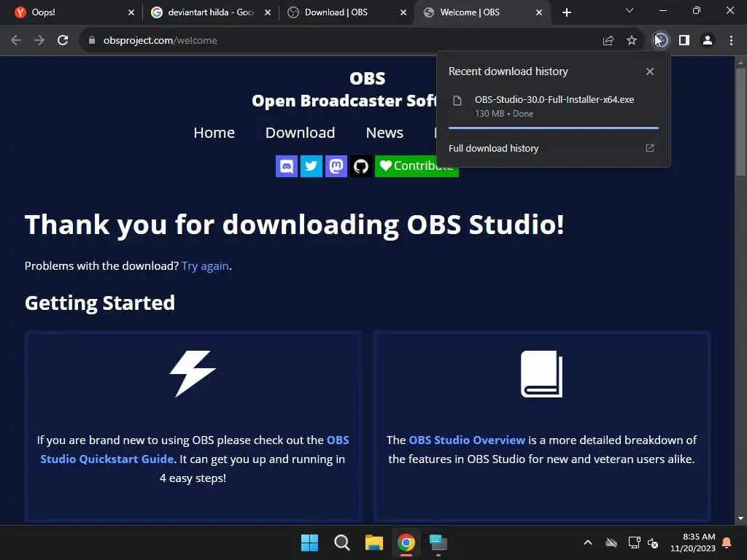Open the Chrome three-dot menu
Screen dimensions: 747x560
[731, 41]
